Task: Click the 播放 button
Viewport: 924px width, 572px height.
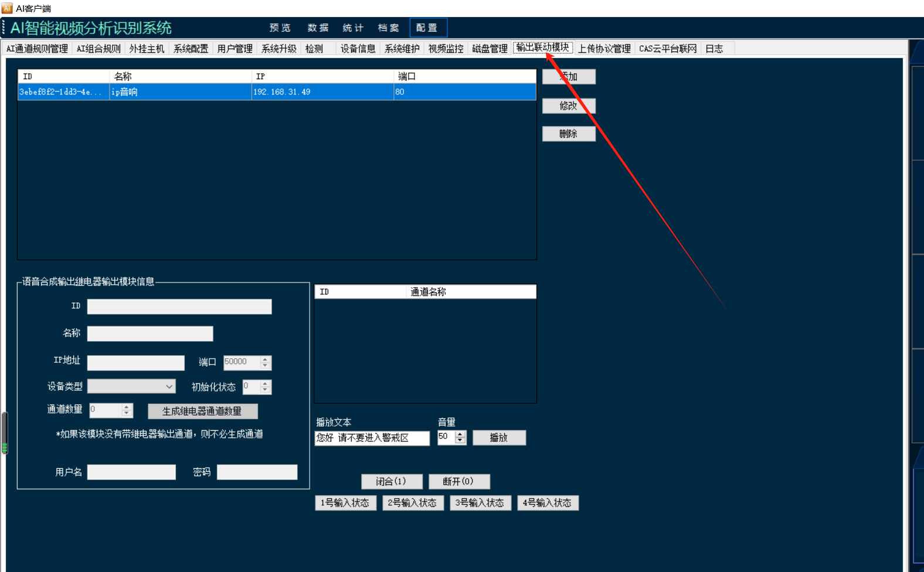Action: click(499, 438)
